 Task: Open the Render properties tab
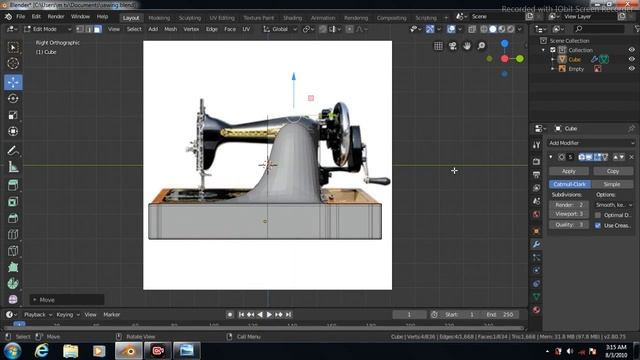click(536, 162)
